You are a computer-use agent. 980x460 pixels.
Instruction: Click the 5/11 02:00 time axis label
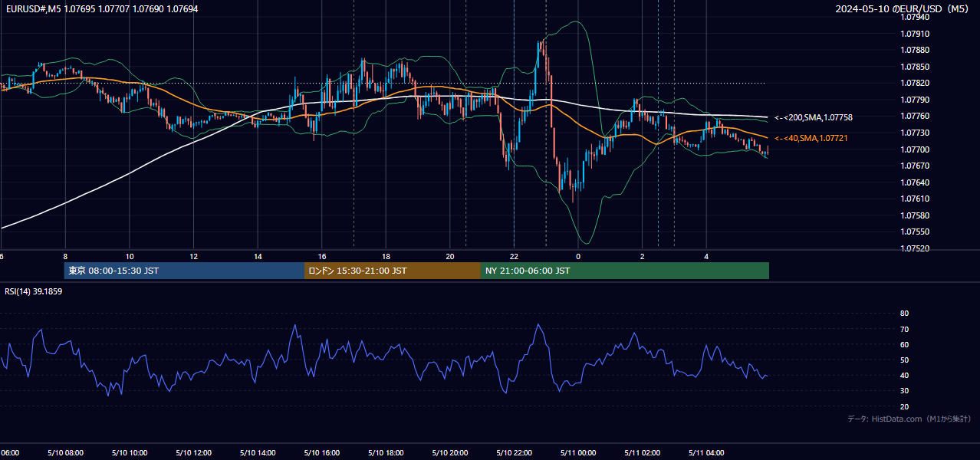click(642, 453)
